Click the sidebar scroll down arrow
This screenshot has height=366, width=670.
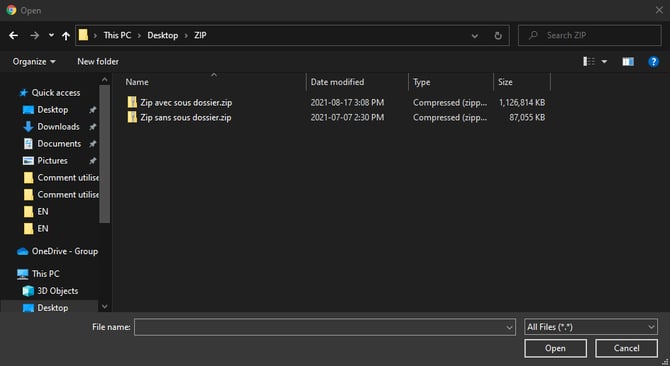[105, 307]
